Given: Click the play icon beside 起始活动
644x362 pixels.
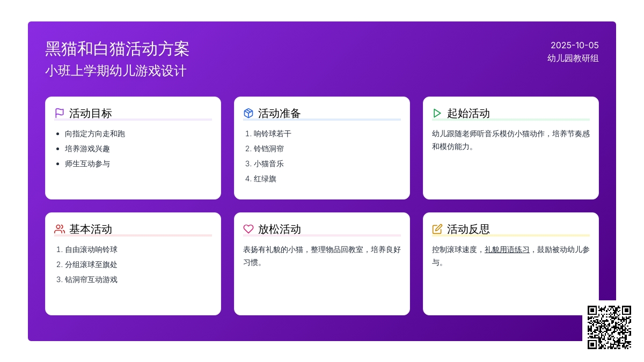Looking at the screenshot, I should pos(437,113).
